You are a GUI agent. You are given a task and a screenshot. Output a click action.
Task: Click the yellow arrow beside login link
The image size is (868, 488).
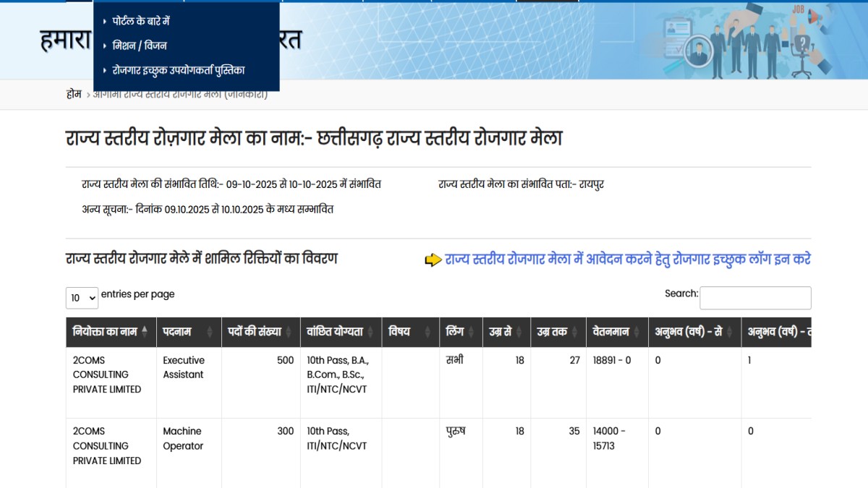433,260
